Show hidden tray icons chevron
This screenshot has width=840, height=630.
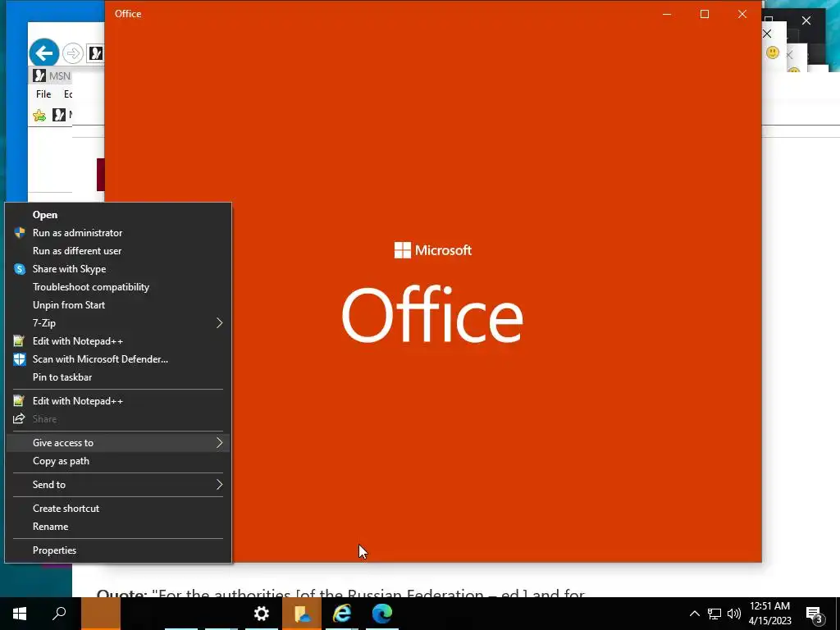click(694, 614)
